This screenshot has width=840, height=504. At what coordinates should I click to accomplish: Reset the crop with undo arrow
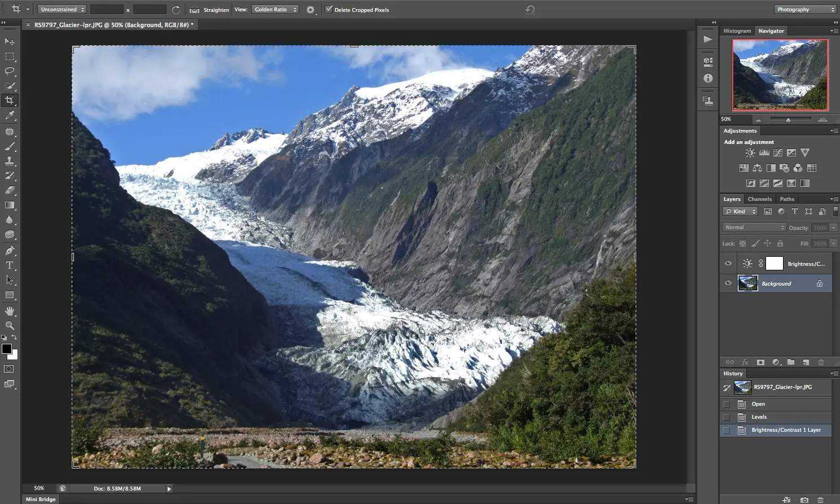click(x=530, y=10)
